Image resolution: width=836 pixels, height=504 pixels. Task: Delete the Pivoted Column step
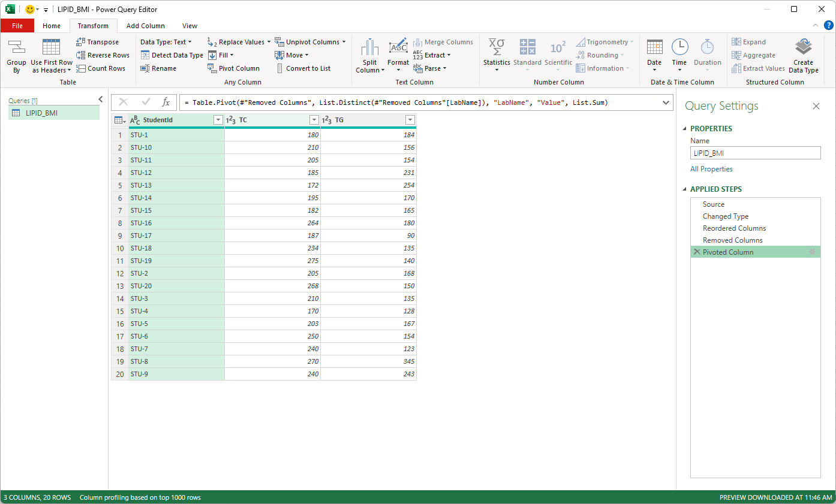coord(696,252)
